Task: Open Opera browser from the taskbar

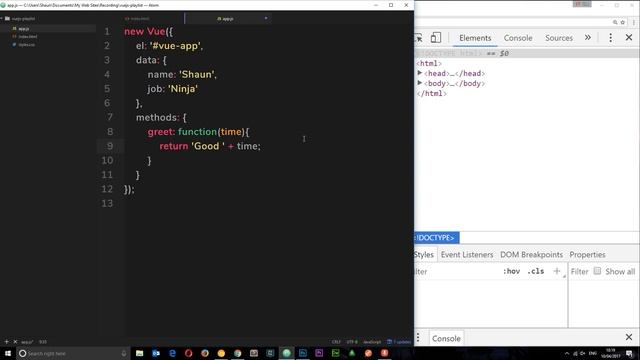Action: coord(189,353)
